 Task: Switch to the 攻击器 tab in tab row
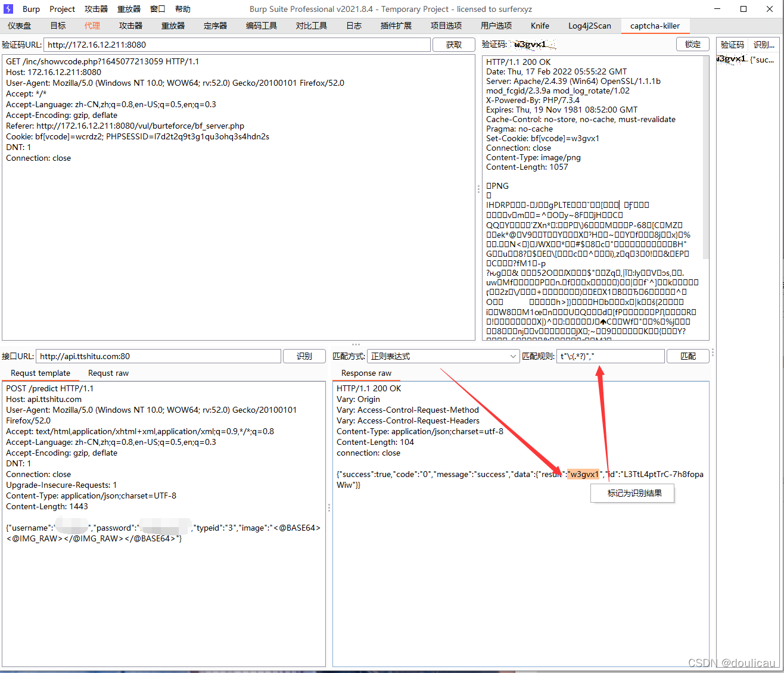[x=130, y=26]
